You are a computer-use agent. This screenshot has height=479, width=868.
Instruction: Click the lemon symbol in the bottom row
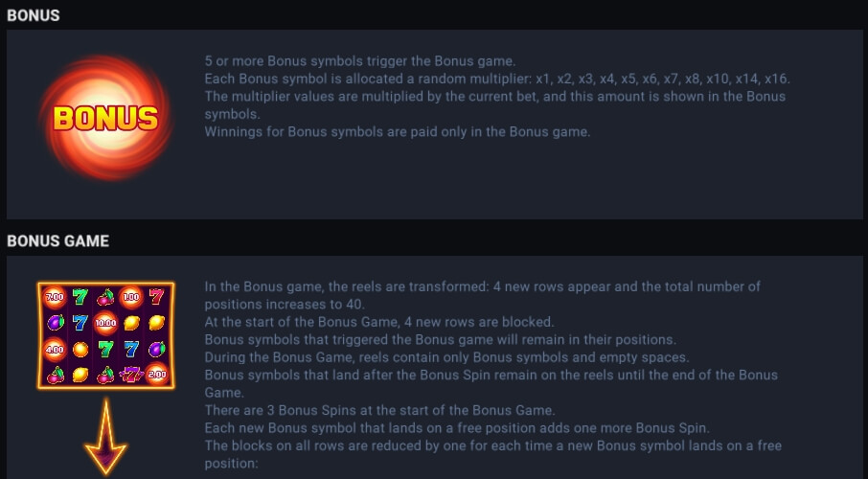(80, 375)
